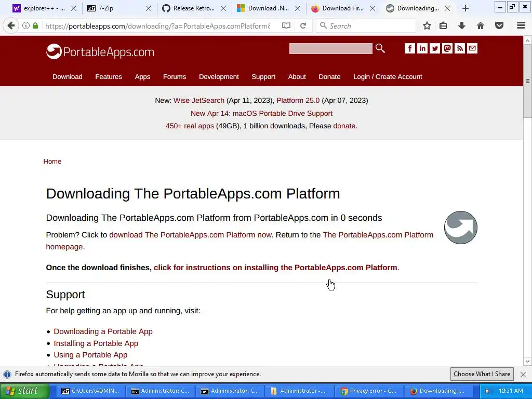
Task: Open the Forums nav item
Action: tap(175, 77)
